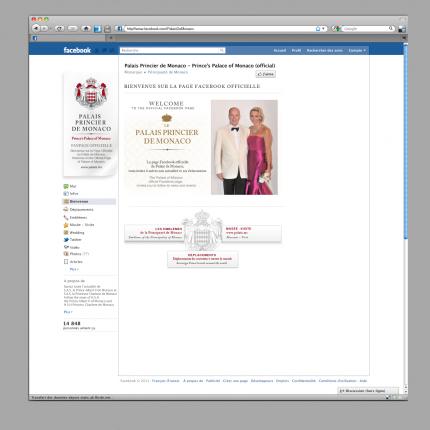Open the Musée - Visite sidebar tab
The width and height of the screenshot is (430, 430).
point(82,225)
